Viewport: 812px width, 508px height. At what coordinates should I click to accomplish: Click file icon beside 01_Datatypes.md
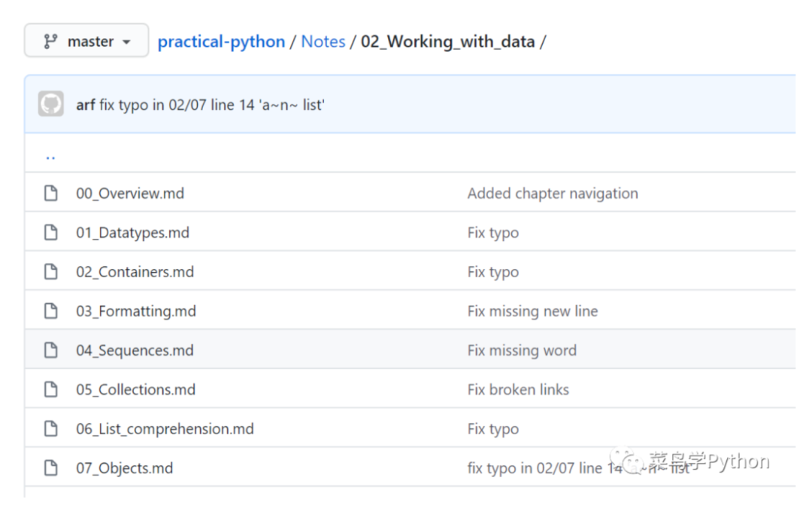click(51, 233)
